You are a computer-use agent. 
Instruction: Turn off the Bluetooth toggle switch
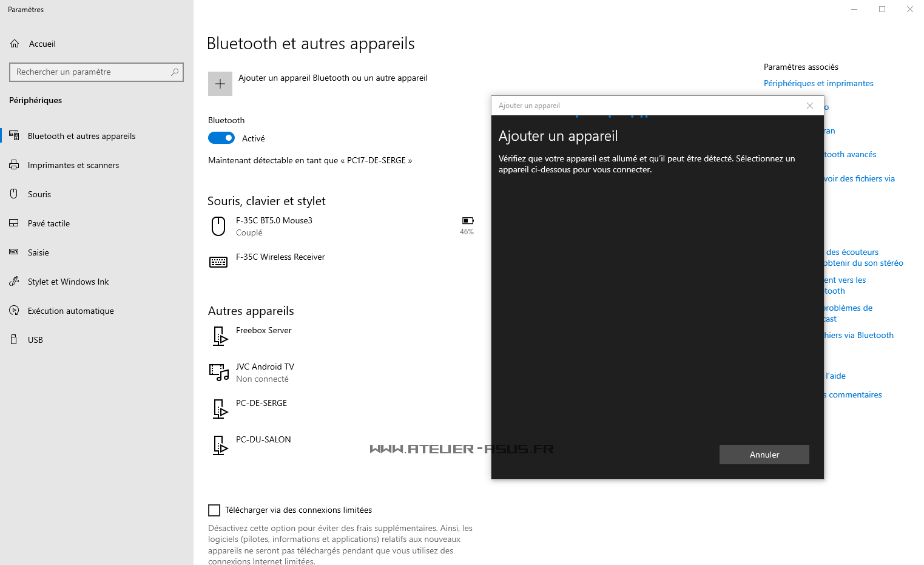click(221, 138)
